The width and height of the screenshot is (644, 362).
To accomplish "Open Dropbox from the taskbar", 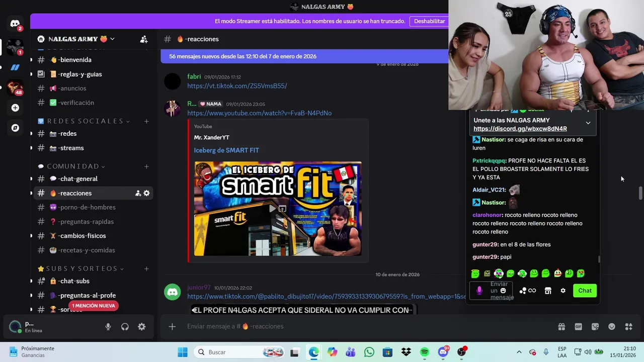I will pos(406,352).
